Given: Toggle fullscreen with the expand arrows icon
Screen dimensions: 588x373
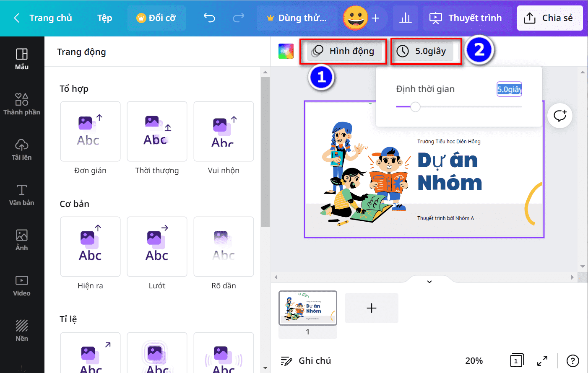Looking at the screenshot, I should (x=542, y=360).
